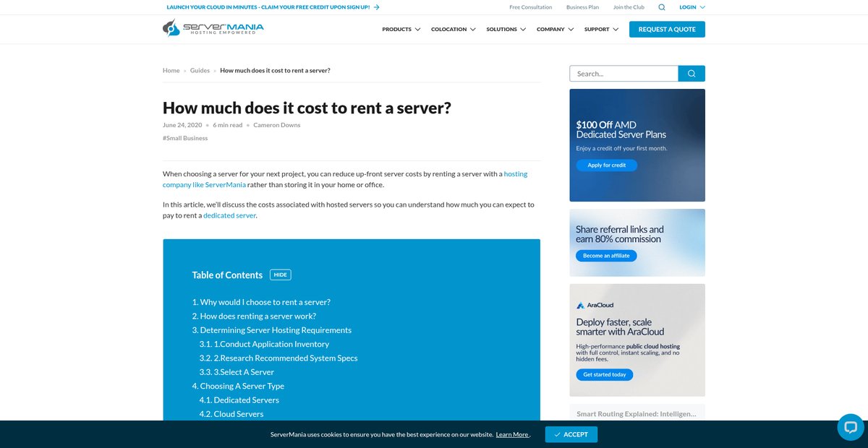This screenshot has width=868, height=448.
Task: Jump to Determining Server Hosting Requirements
Action: click(272, 330)
